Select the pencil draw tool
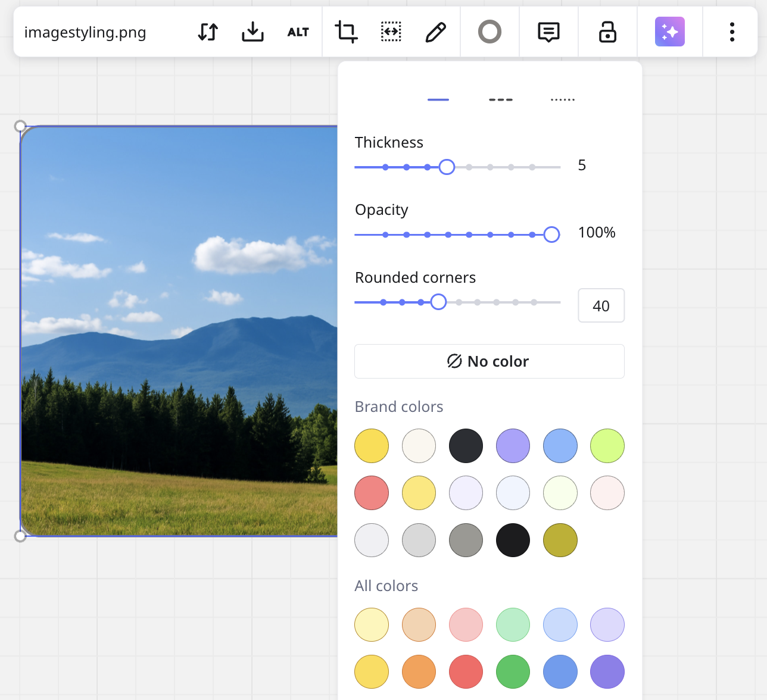 tap(435, 32)
